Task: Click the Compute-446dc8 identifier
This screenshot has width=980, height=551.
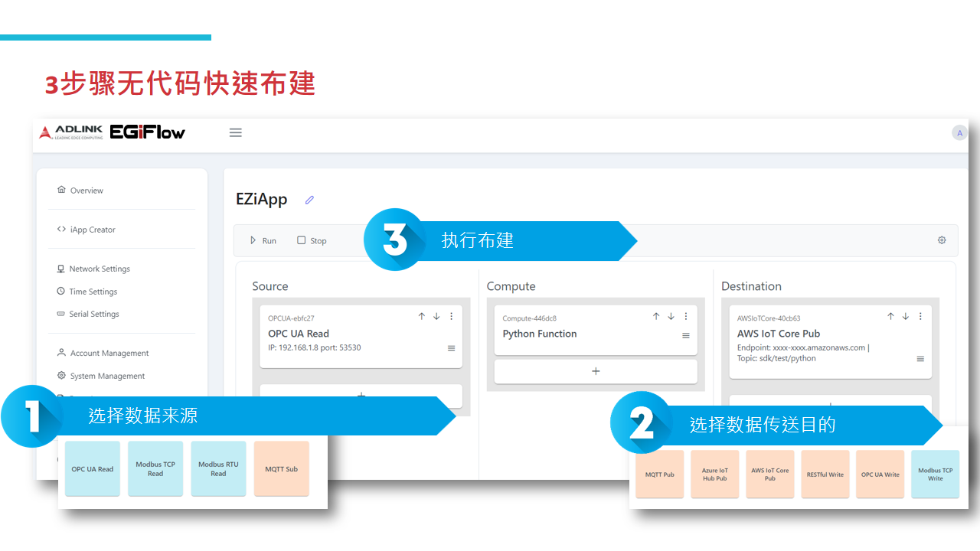Action: coord(530,318)
